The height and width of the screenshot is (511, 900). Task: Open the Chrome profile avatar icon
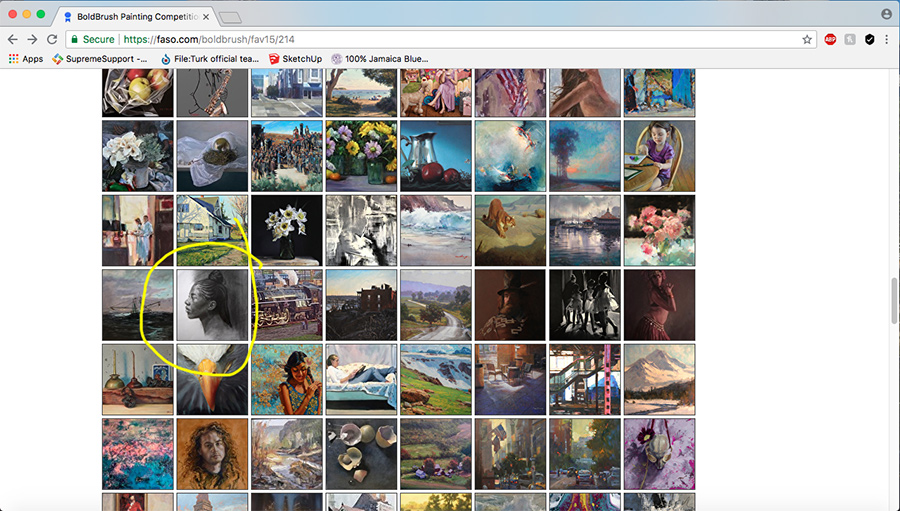tap(887, 14)
